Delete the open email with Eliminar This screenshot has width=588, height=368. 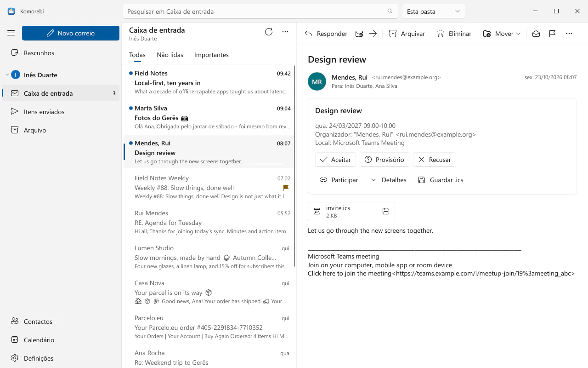click(454, 34)
